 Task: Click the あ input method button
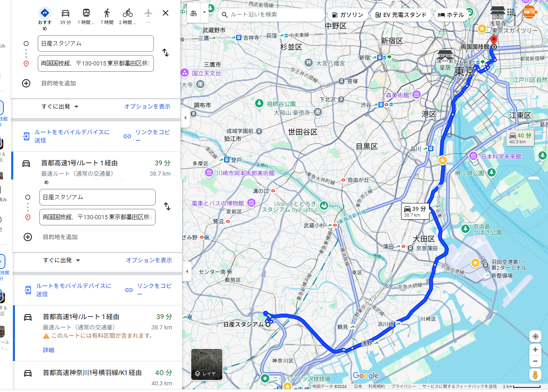(194, 13)
